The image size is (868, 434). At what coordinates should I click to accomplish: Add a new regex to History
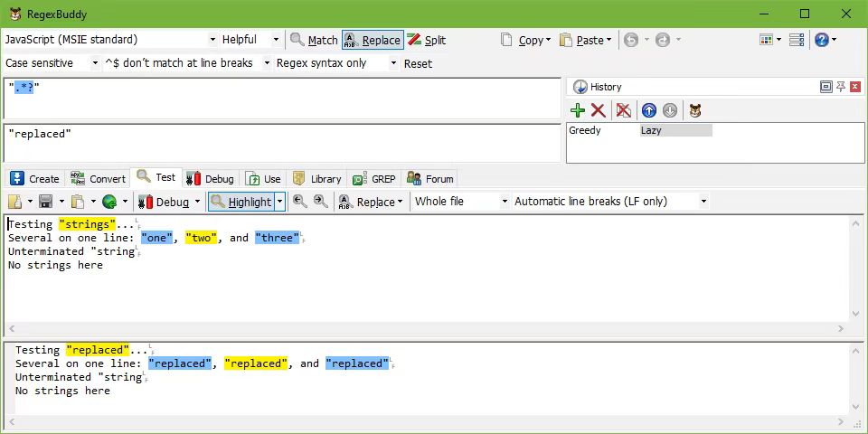578,110
